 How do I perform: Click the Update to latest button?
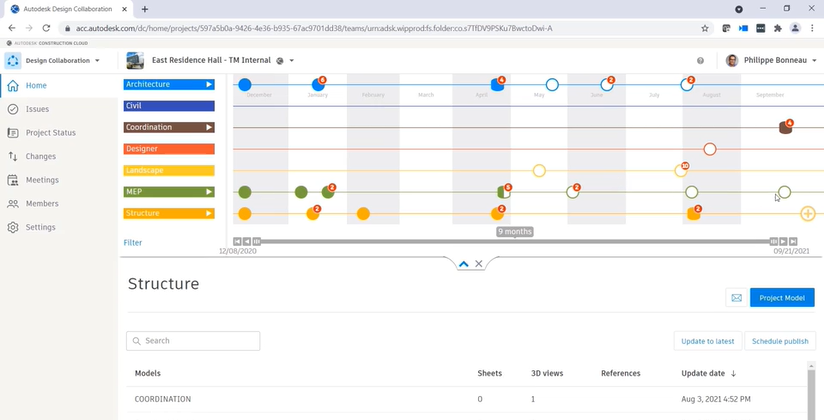(x=707, y=341)
